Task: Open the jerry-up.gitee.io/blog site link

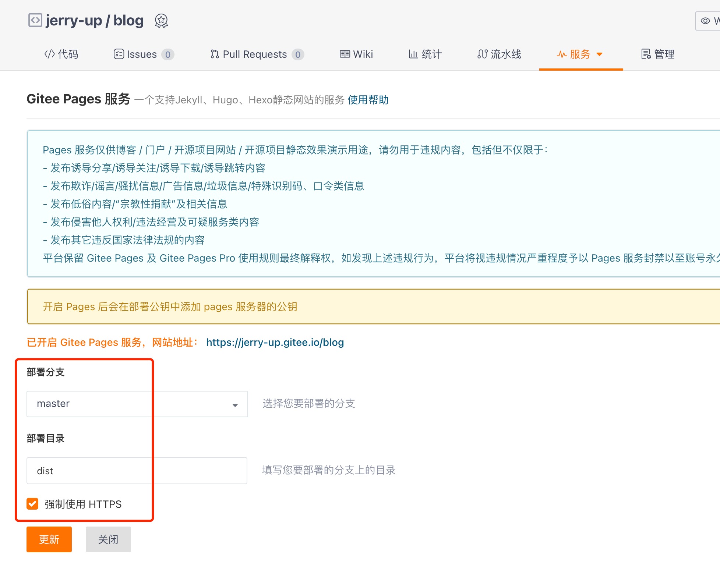Action: coord(275,343)
